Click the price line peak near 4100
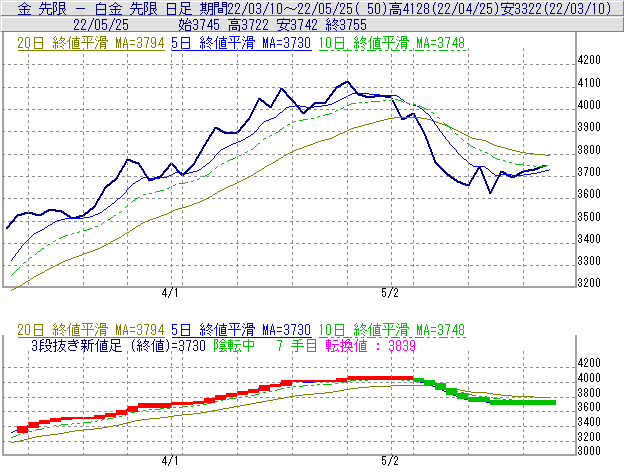This screenshot has width=624, height=475. coord(347,82)
